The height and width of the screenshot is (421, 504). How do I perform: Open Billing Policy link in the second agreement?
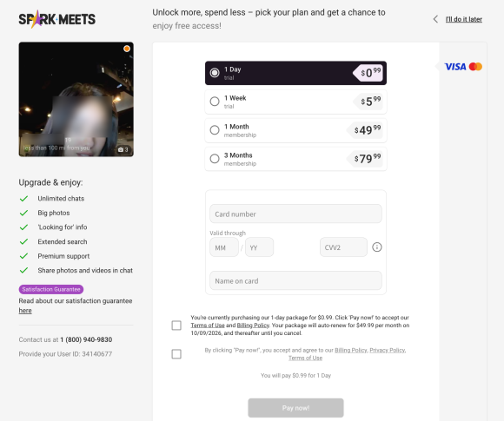click(351, 351)
